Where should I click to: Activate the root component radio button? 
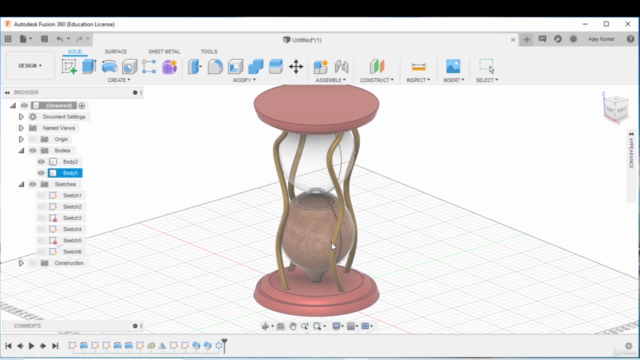coord(82,106)
